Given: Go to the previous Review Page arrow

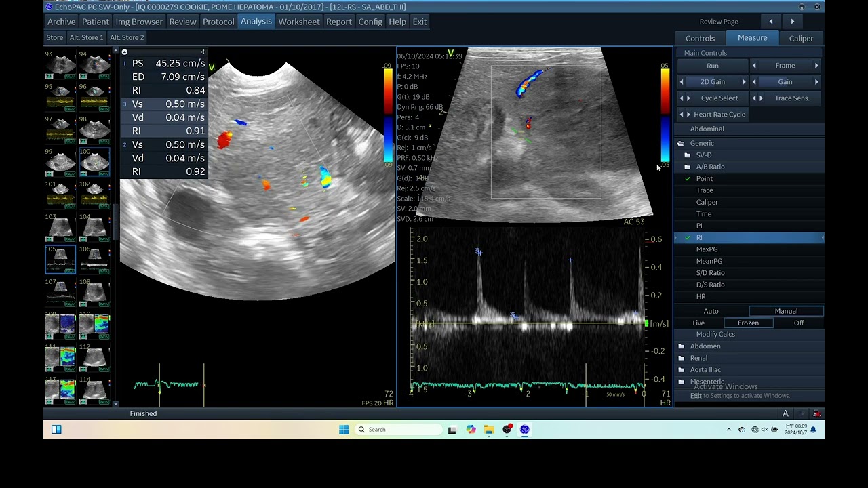Looking at the screenshot, I should point(771,22).
